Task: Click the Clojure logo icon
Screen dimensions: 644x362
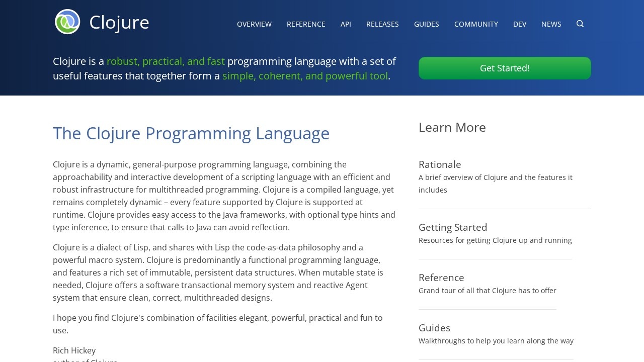Action: pos(67,22)
